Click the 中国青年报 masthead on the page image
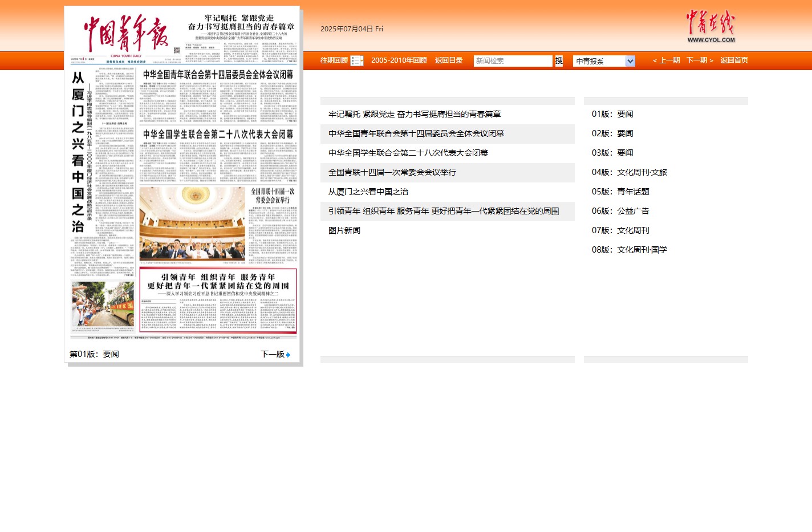This screenshot has width=812, height=532. point(126,33)
